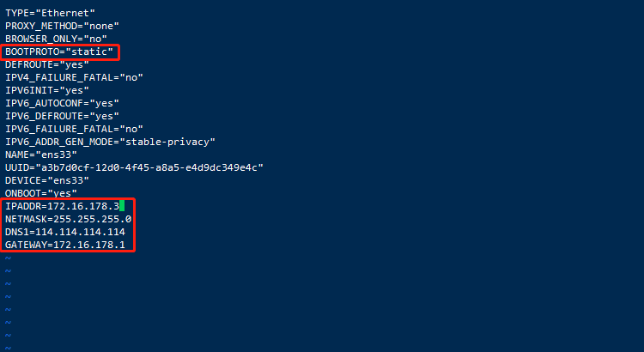
Task: Place cursor on PROXY_METHOD="none" line
Action: pos(62,26)
